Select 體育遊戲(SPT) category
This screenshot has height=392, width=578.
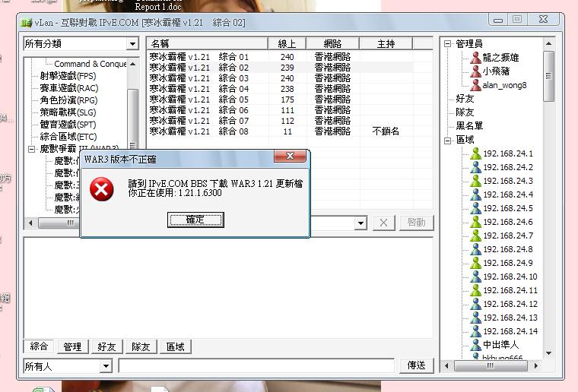pos(68,125)
